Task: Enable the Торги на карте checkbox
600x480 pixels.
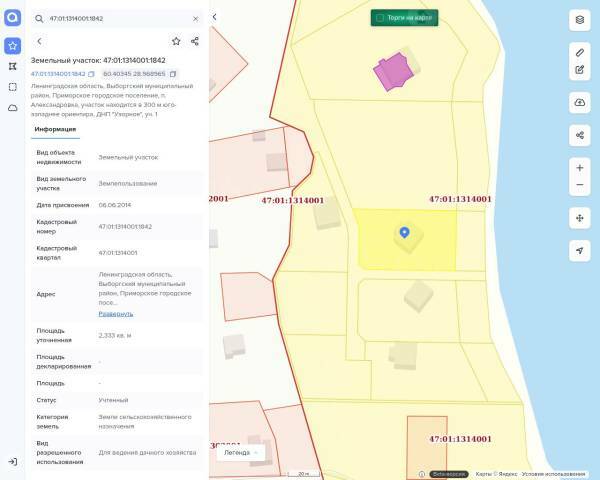Action: pos(380,18)
